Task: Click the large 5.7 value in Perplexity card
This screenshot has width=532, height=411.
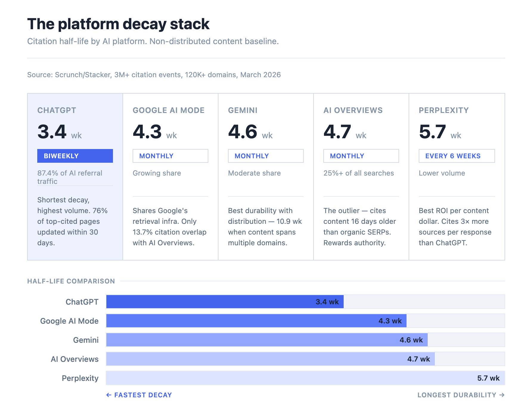Action: pyautogui.click(x=432, y=131)
